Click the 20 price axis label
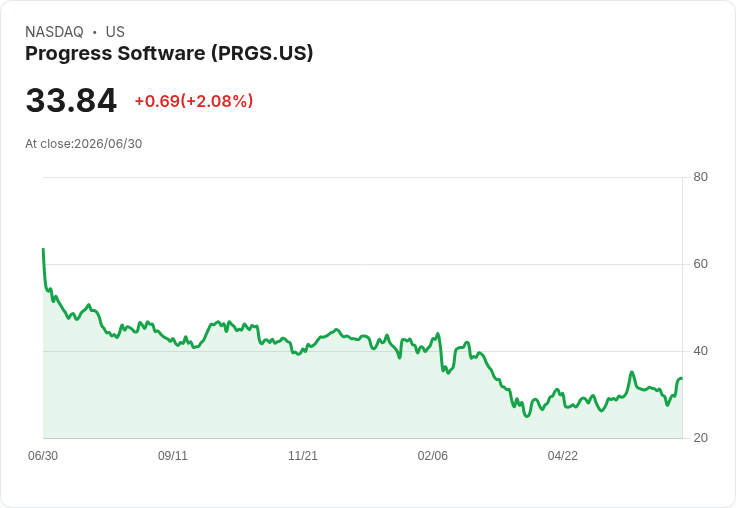The image size is (736, 508). click(x=700, y=438)
